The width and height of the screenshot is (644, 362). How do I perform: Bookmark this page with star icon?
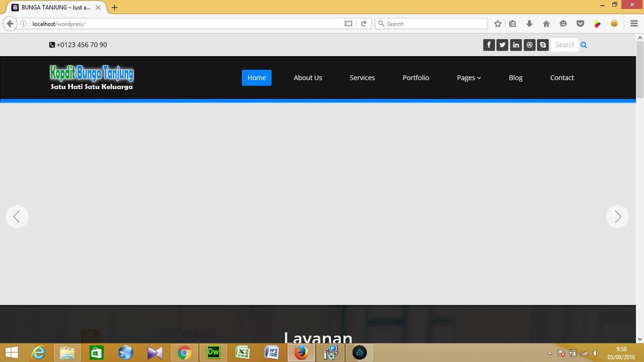coord(498,24)
